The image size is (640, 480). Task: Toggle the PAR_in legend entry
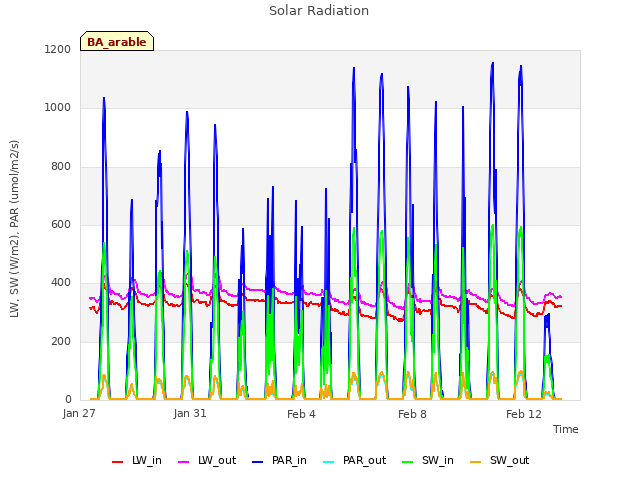click(x=280, y=461)
